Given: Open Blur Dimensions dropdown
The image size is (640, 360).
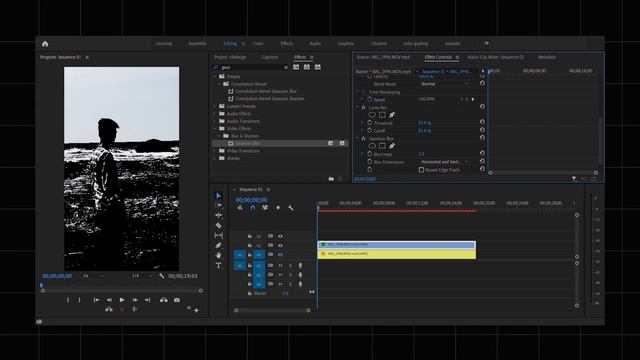Looking at the screenshot, I should pyautogui.click(x=444, y=162).
